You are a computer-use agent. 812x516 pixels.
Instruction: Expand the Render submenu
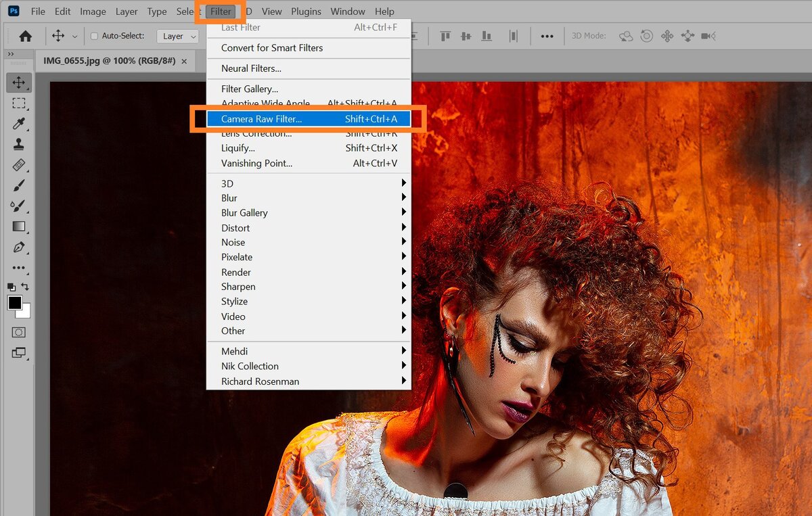pos(309,272)
